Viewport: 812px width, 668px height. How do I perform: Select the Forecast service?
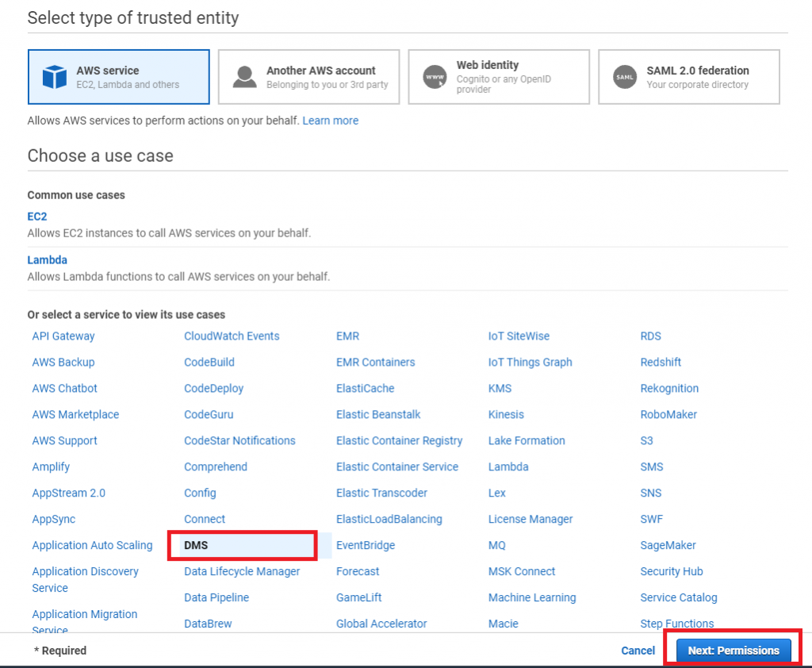pos(358,571)
